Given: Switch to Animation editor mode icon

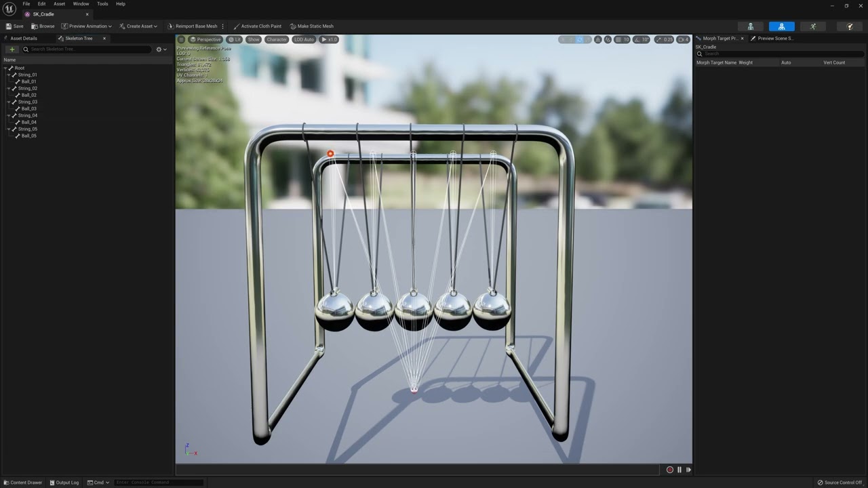Looking at the screenshot, I should tap(813, 26).
